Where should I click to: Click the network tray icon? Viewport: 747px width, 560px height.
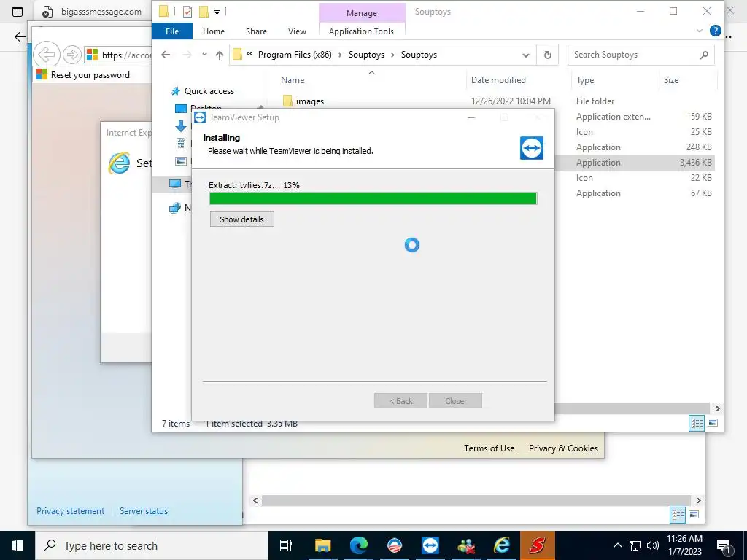(635, 545)
